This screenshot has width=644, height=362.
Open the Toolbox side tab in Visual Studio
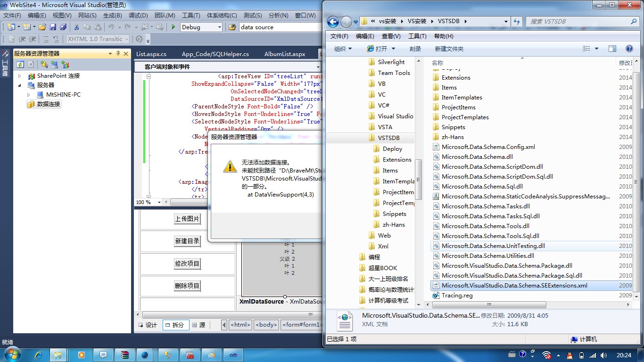[x=5, y=63]
